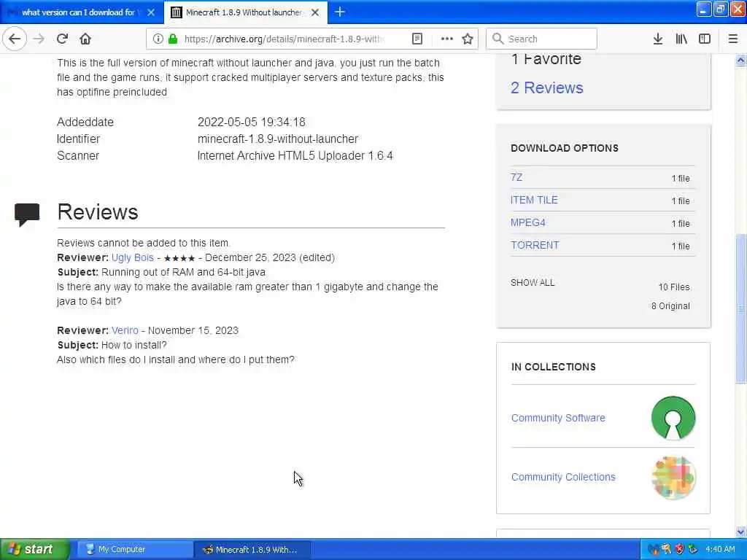This screenshot has height=560, width=747.
Task: Open Community Collections link
Action: (563, 477)
